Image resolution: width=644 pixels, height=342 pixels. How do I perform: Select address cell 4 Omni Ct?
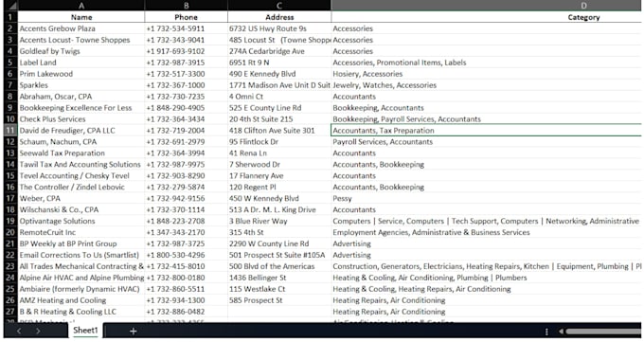(279, 97)
